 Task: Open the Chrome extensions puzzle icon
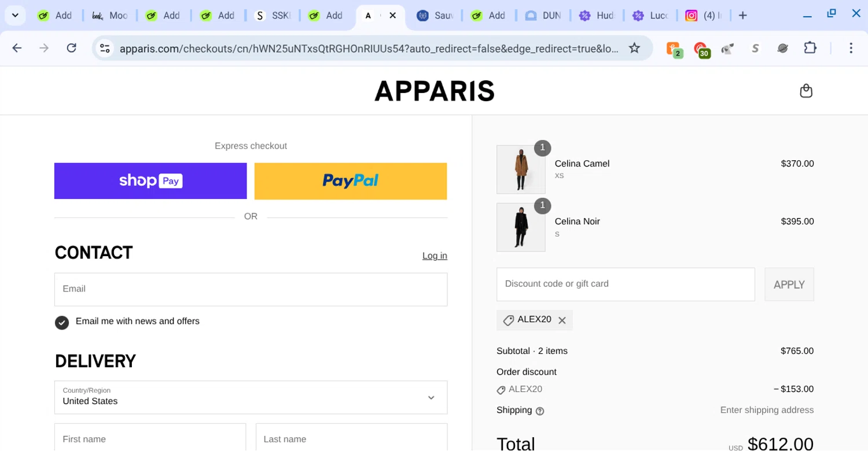click(810, 48)
